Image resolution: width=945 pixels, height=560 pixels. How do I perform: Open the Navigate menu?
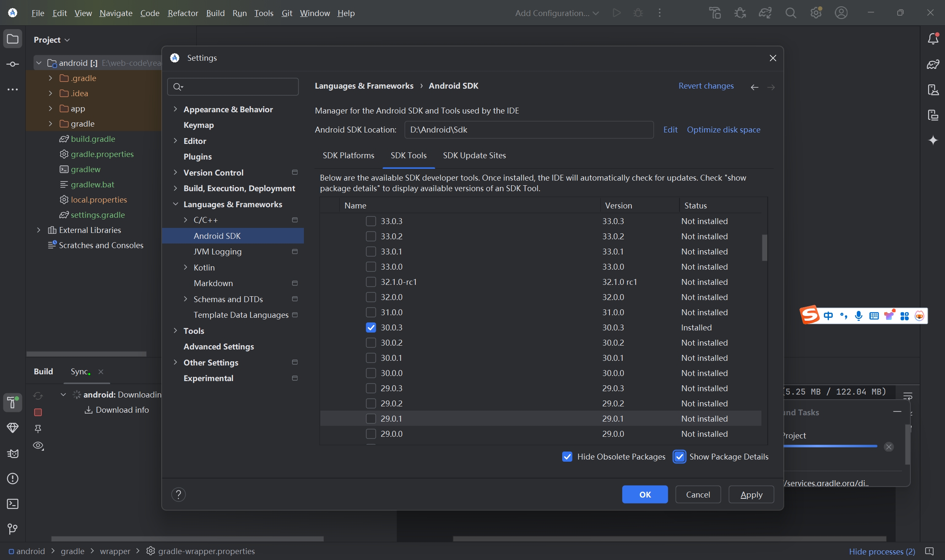116,13
